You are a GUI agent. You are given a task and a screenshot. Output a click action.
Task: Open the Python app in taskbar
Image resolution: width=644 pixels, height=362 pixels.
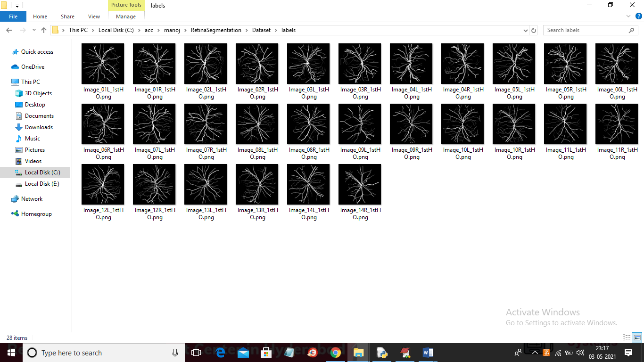(x=382, y=353)
